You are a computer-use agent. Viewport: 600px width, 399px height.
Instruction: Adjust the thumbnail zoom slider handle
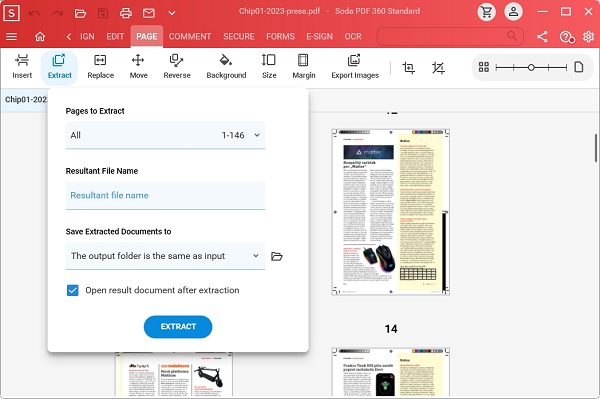[x=531, y=67]
